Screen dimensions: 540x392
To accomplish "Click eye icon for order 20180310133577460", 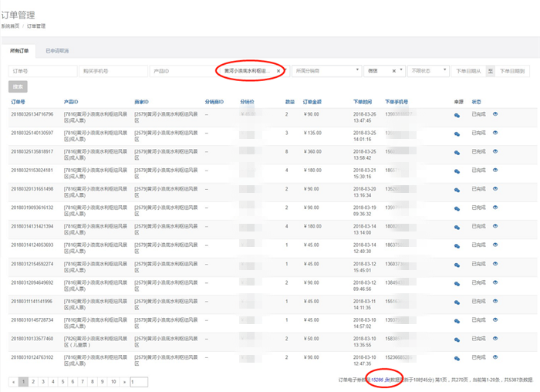I will [x=495, y=338].
